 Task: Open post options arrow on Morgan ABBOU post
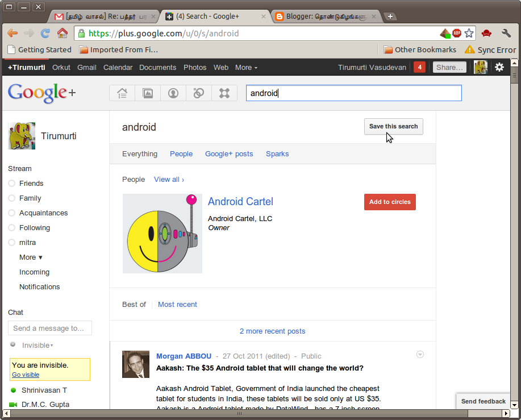[x=420, y=355]
